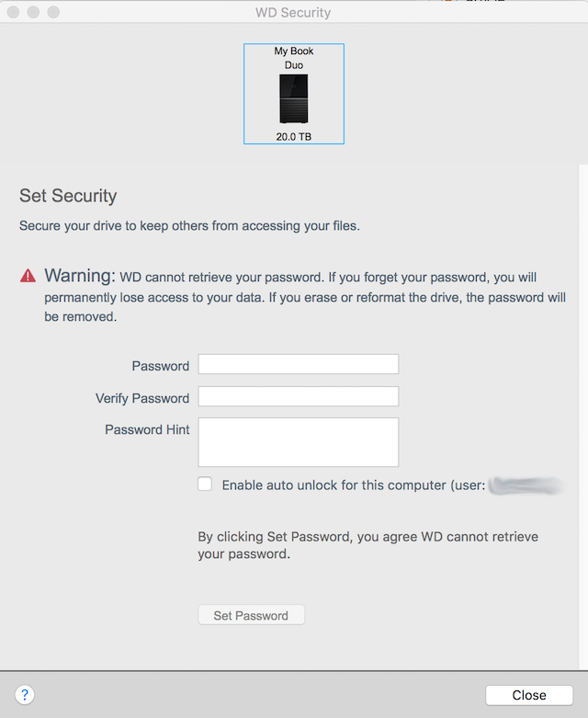
Task: Close the window using the title bar button
Action: 14,13
